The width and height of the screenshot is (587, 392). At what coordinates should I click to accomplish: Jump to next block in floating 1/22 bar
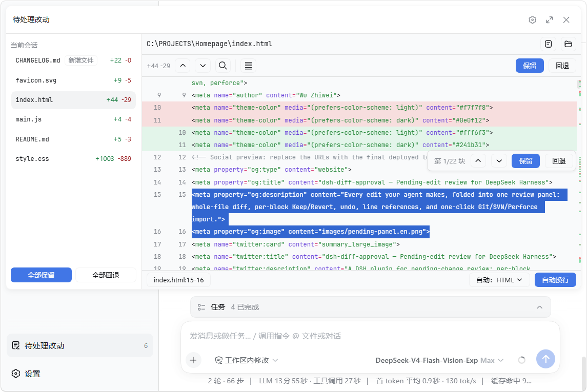click(x=499, y=161)
